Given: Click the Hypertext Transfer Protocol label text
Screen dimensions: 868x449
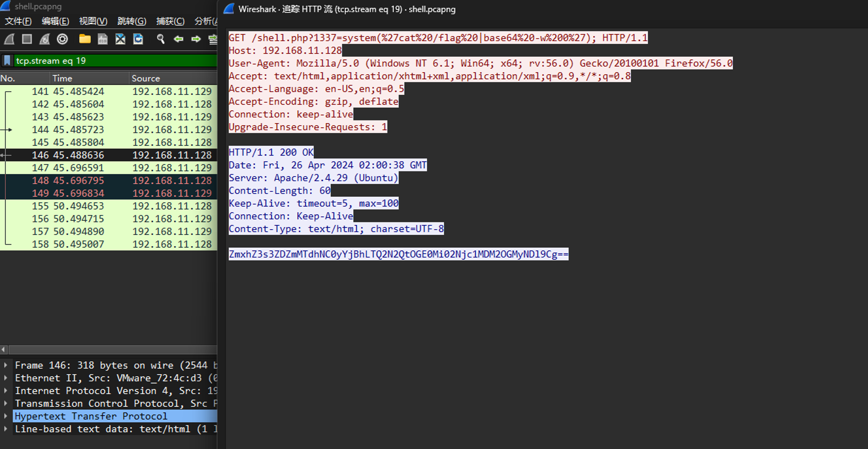Looking at the screenshot, I should tap(91, 416).
